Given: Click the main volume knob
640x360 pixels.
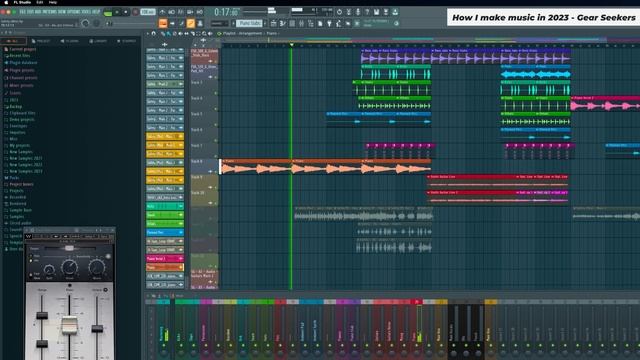Looking at the screenshot, I should tap(85, 24).
